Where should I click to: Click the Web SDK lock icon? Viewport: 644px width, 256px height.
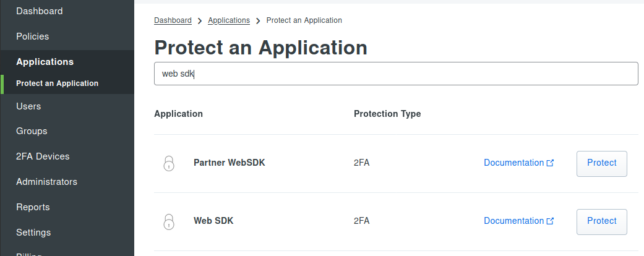tap(169, 221)
